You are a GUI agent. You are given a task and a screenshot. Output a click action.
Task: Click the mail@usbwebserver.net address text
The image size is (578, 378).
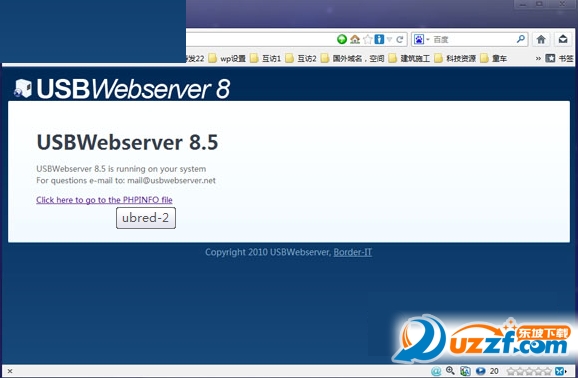pos(171,180)
